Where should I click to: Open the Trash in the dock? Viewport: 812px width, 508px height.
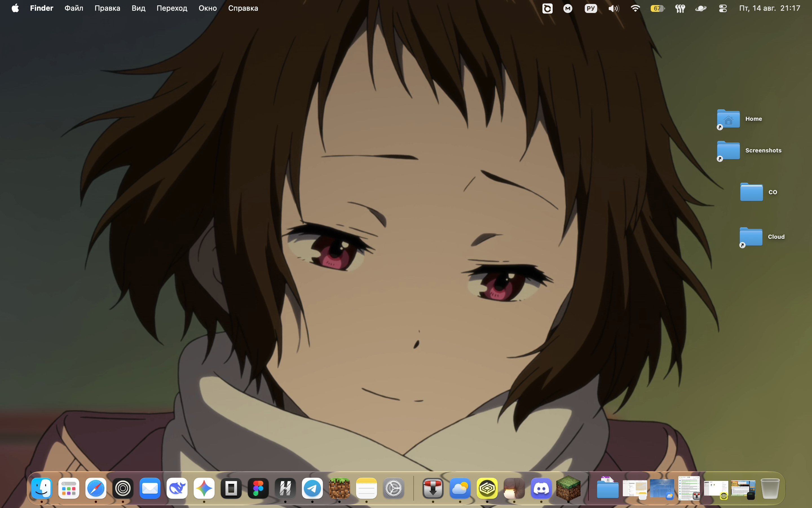770,488
